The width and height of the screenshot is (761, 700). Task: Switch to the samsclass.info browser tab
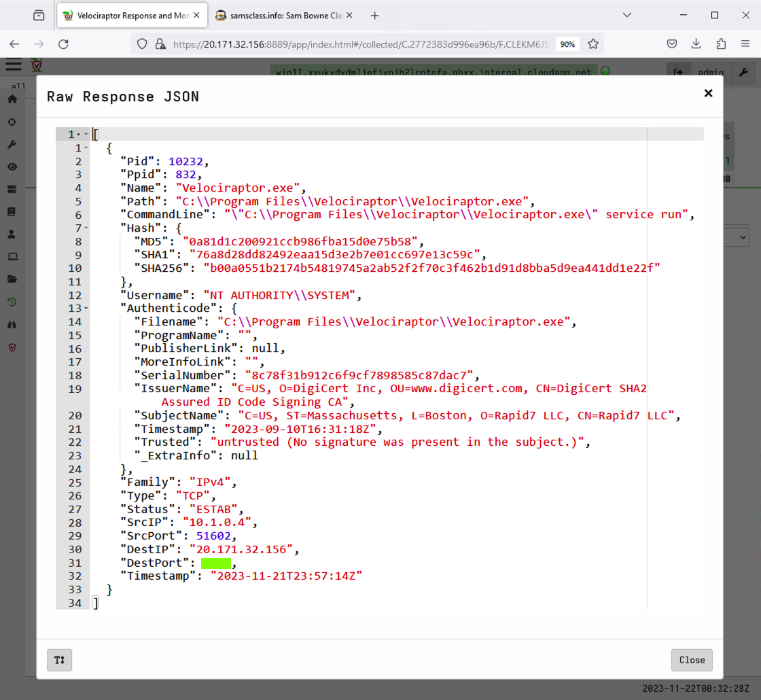(x=283, y=16)
